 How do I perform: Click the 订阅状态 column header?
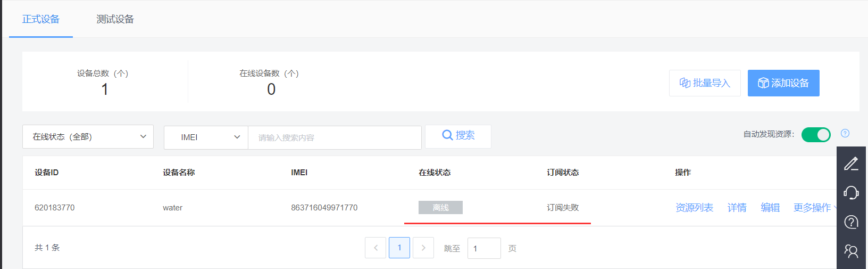click(x=563, y=173)
